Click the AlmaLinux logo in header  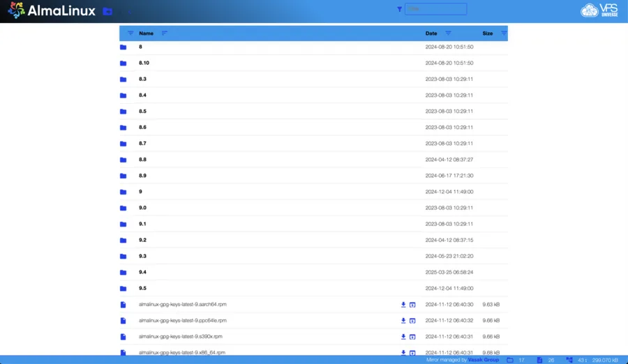(52, 10)
